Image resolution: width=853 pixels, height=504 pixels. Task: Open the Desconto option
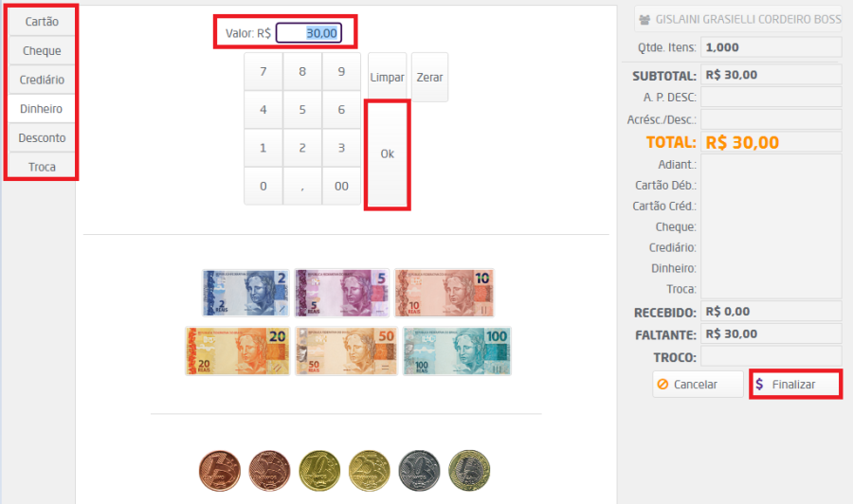(42, 138)
